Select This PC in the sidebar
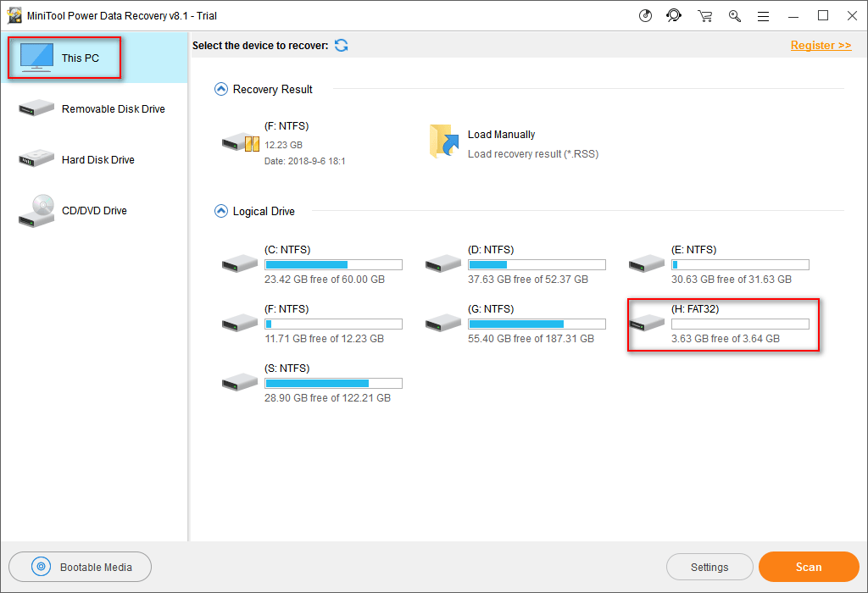The height and width of the screenshot is (593, 868). point(64,58)
